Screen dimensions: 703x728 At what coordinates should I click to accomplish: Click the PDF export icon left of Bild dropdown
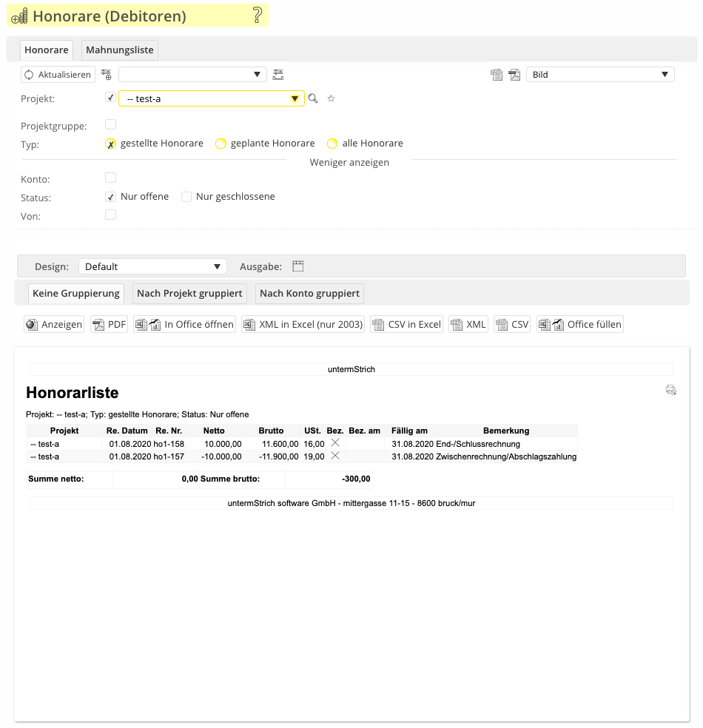tap(514, 75)
